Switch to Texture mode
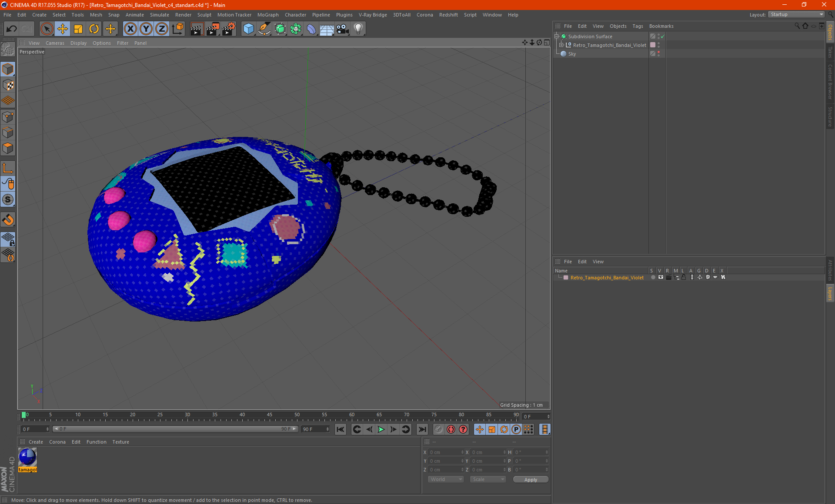 8,85
